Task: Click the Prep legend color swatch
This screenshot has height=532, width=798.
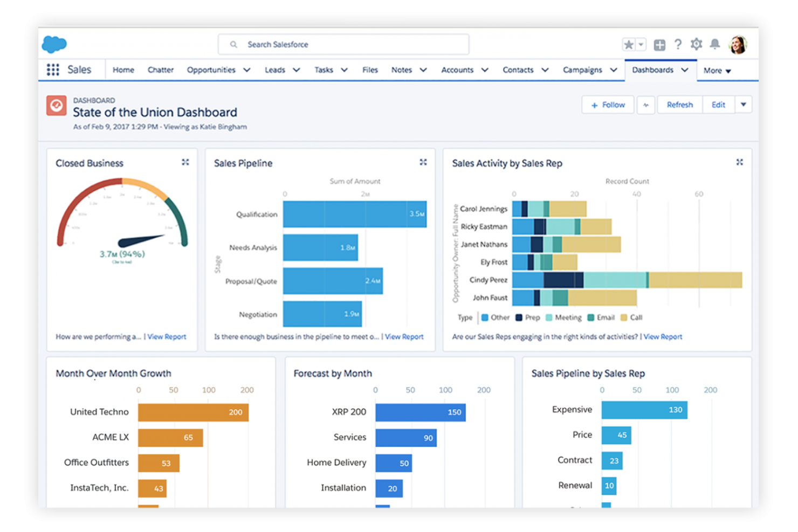Action: point(519,317)
